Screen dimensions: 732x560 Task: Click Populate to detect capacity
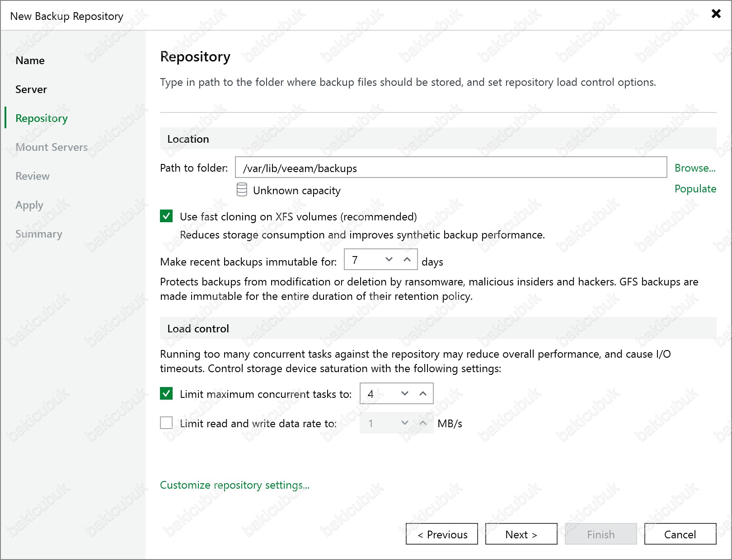(695, 189)
